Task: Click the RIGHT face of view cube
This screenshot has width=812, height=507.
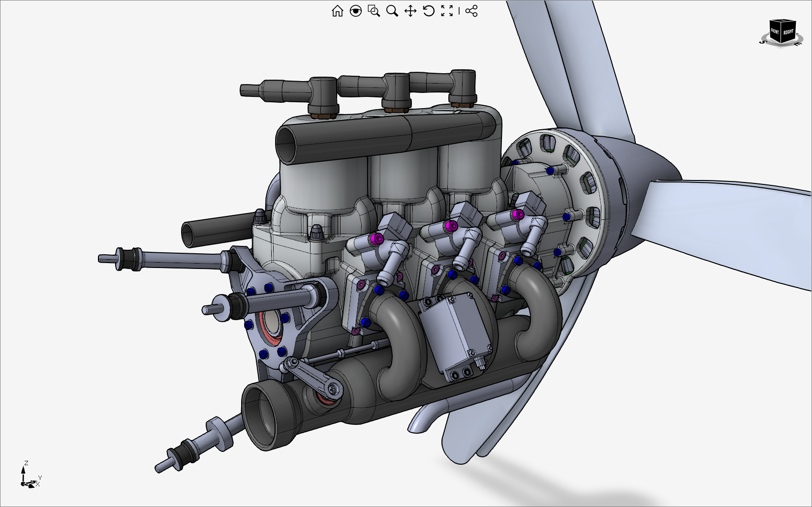Action: tap(788, 32)
